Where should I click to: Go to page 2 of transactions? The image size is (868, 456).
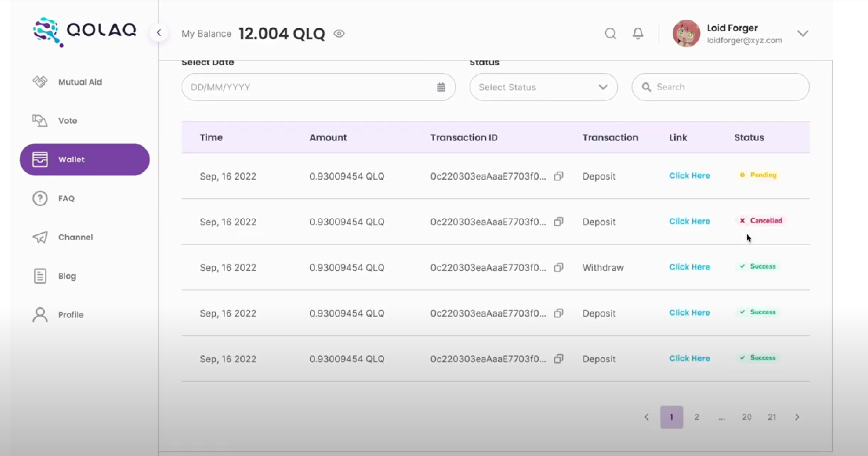pos(697,417)
